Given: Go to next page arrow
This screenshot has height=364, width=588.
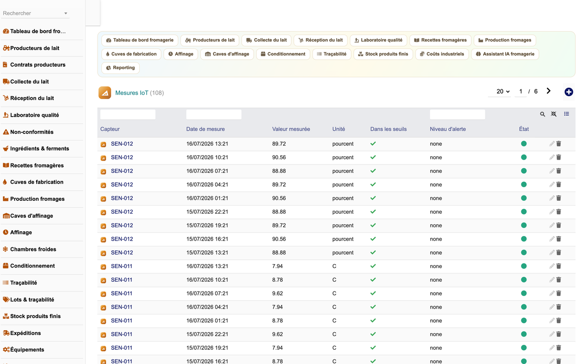Looking at the screenshot, I should tap(548, 91).
